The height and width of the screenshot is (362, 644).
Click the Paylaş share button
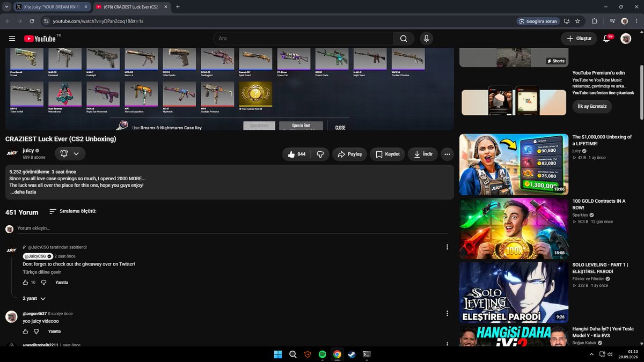(x=350, y=154)
